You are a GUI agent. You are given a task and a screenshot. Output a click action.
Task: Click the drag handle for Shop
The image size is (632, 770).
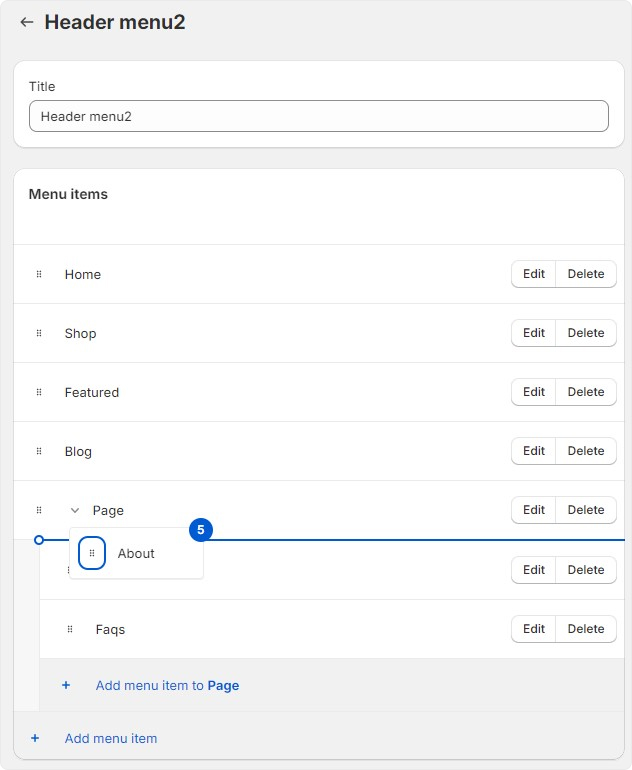[x=39, y=333]
